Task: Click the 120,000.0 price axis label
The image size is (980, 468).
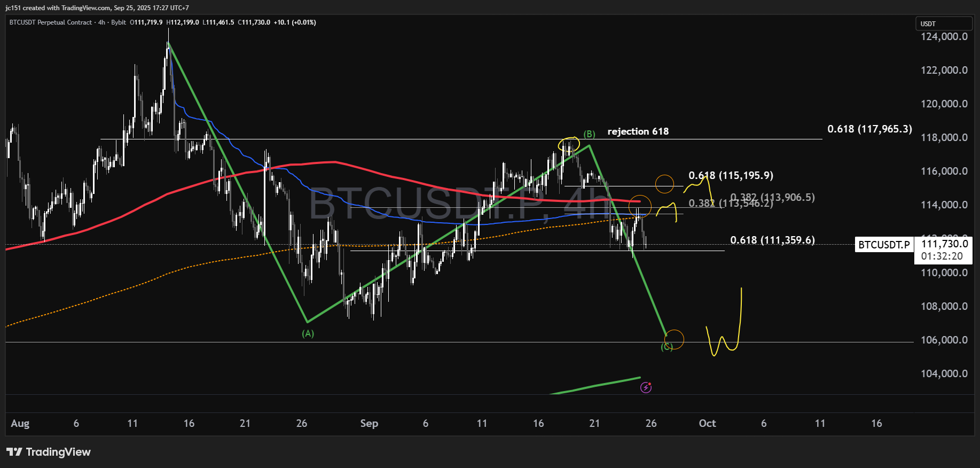Action: [x=944, y=104]
